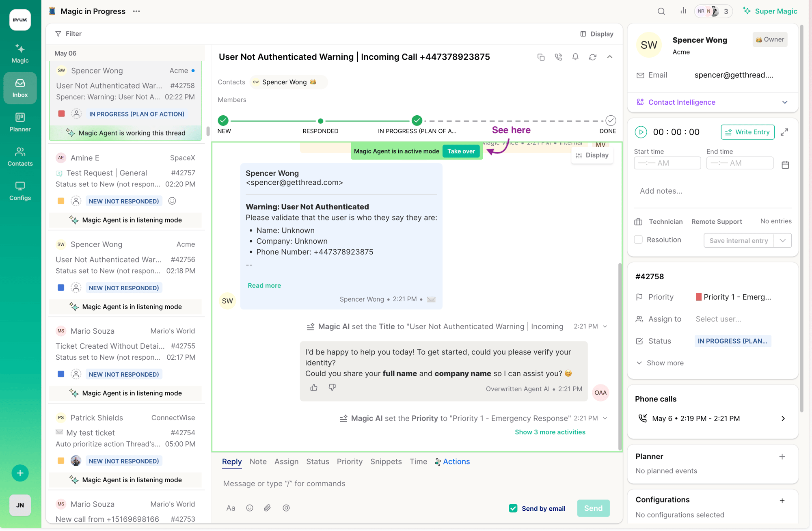Open the Filter option
Screen dimensions: 812x531
click(x=69, y=34)
